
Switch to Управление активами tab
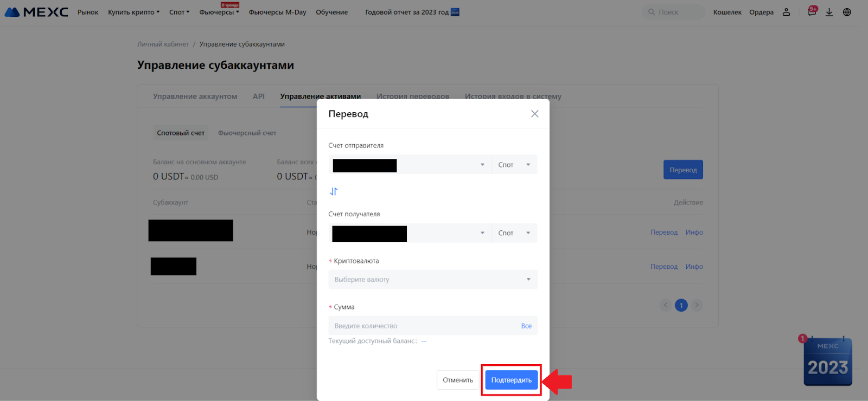click(x=321, y=96)
